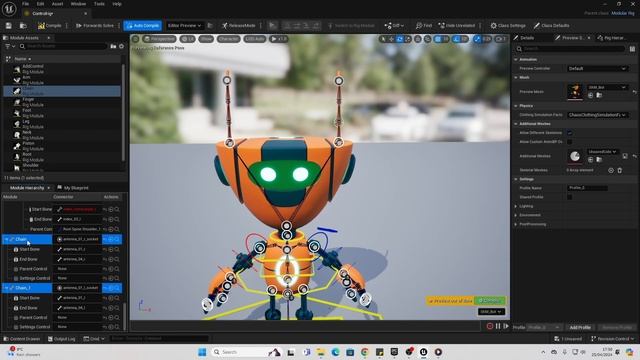Click the record icon below the viewport
The width and height of the screenshot is (640, 360).
tap(490, 326)
